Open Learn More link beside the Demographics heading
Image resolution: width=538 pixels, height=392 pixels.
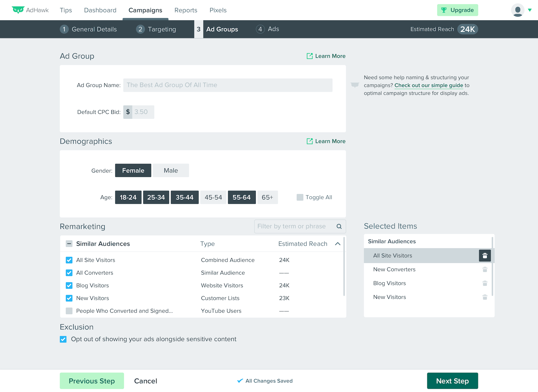click(x=326, y=141)
